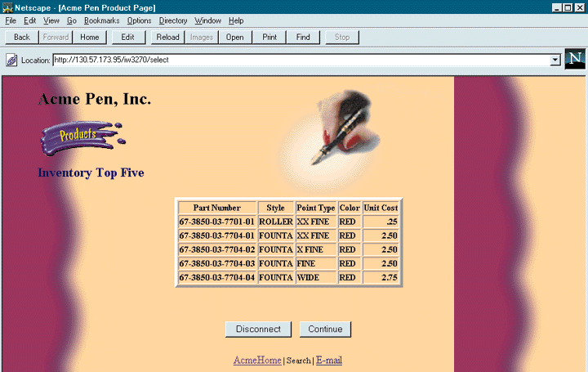
Task: Click into the Location URL field
Action: (301, 60)
